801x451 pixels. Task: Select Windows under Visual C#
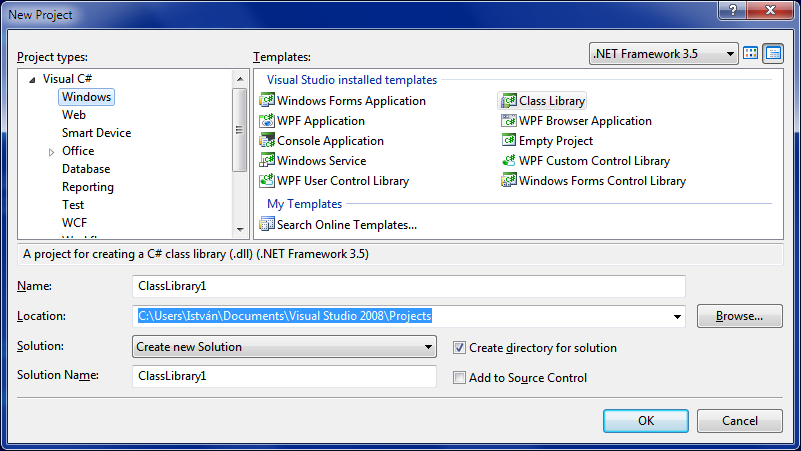point(86,97)
